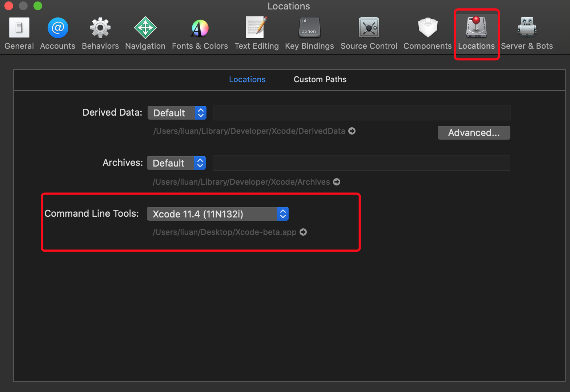570x392 pixels.
Task: Open the Server & Bots pane
Action: click(527, 33)
